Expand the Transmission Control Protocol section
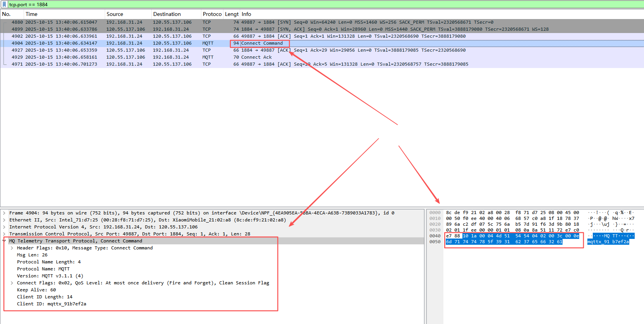 point(4,234)
